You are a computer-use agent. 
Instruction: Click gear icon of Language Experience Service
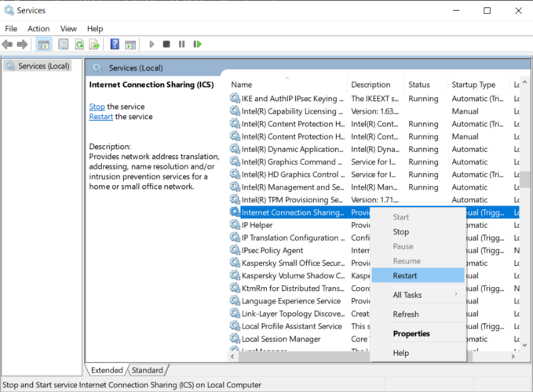(235, 301)
